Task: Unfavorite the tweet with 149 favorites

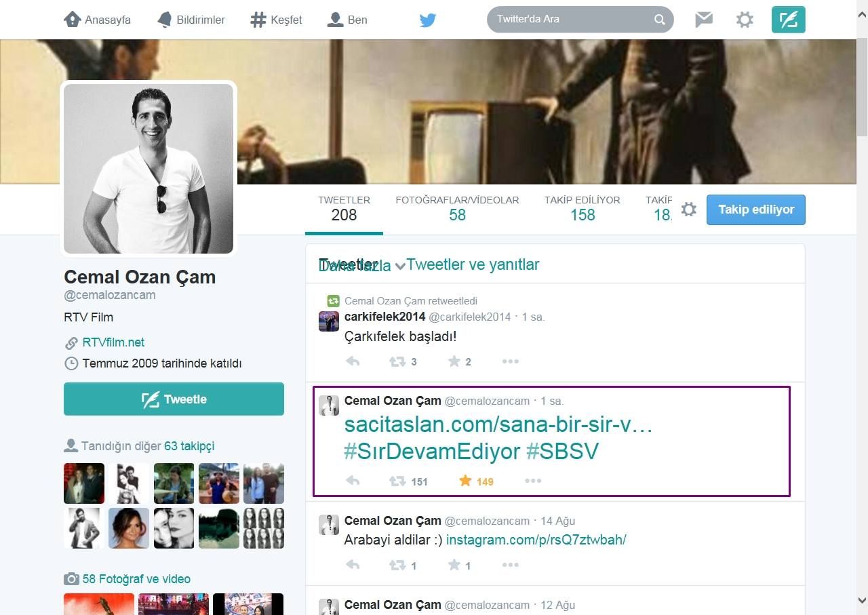Action: tap(465, 481)
